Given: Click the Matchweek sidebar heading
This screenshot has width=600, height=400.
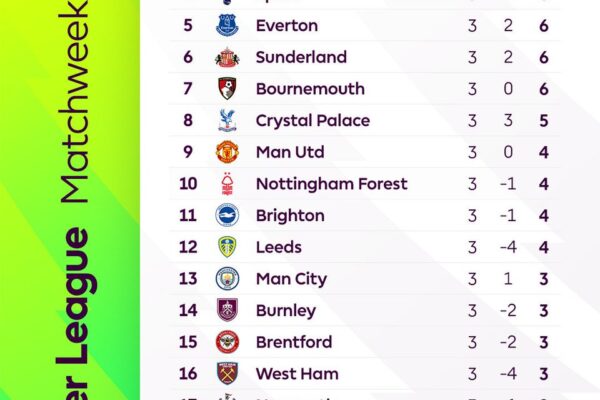Looking at the screenshot, I should (x=77, y=102).
